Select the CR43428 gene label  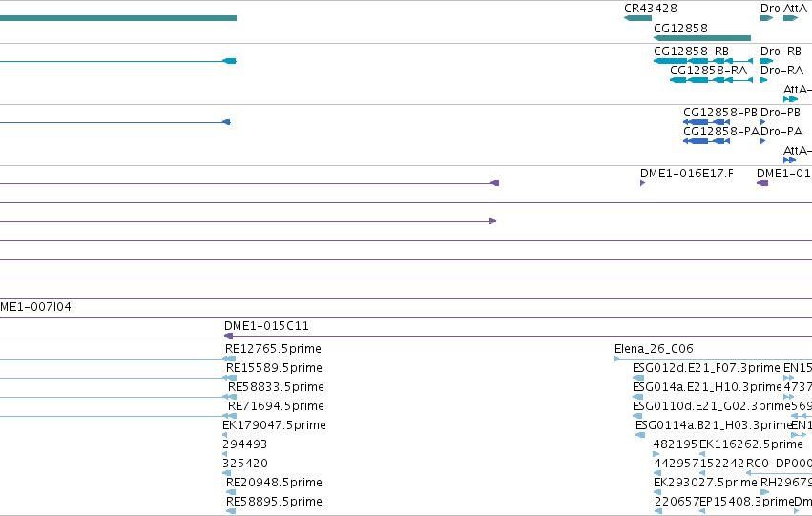(651, 9)
